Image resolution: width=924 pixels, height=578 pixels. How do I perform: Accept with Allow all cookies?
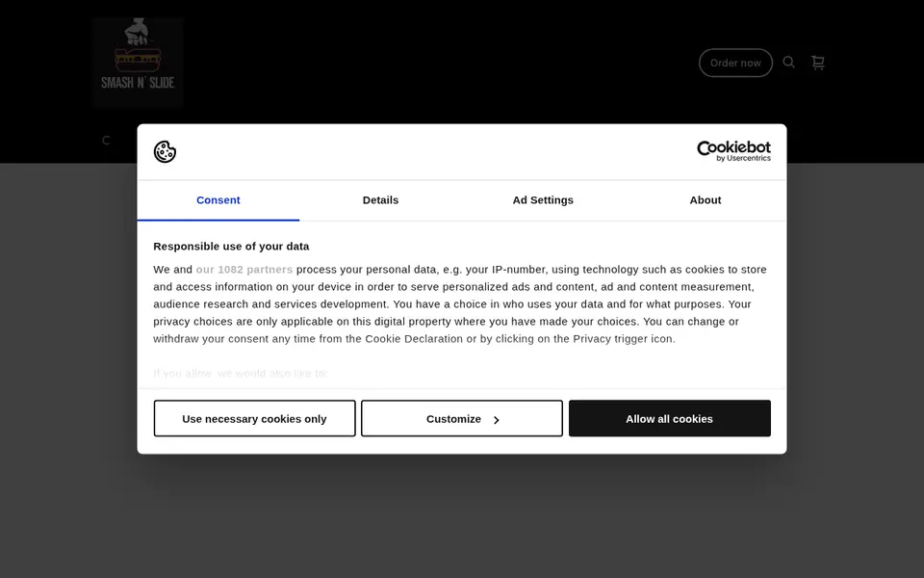670,419
